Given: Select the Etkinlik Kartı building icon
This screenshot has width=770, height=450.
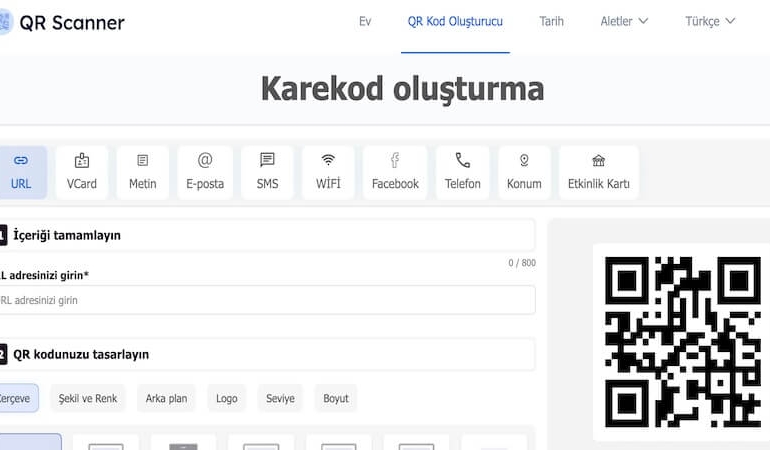Looking at the screenshot, I should 598,160.
